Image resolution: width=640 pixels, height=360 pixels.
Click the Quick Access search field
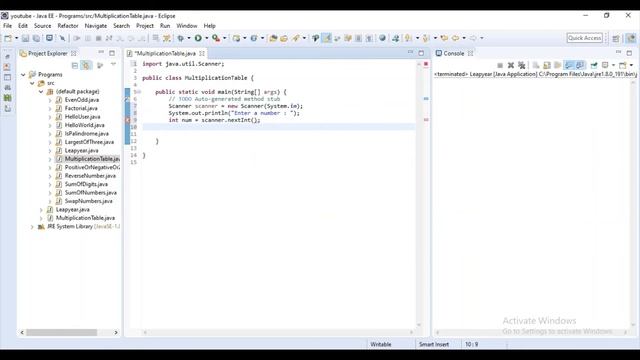click(584, 38)
